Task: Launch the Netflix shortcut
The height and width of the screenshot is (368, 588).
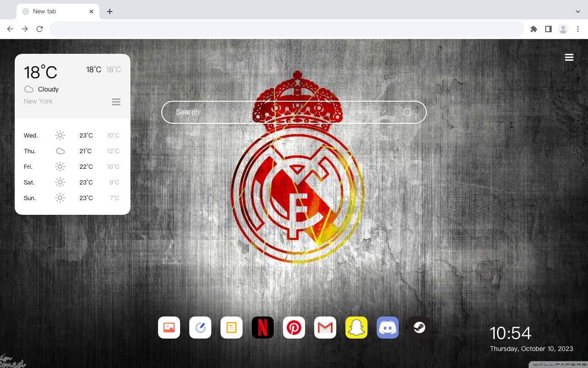Action: [x=263, y=328]
